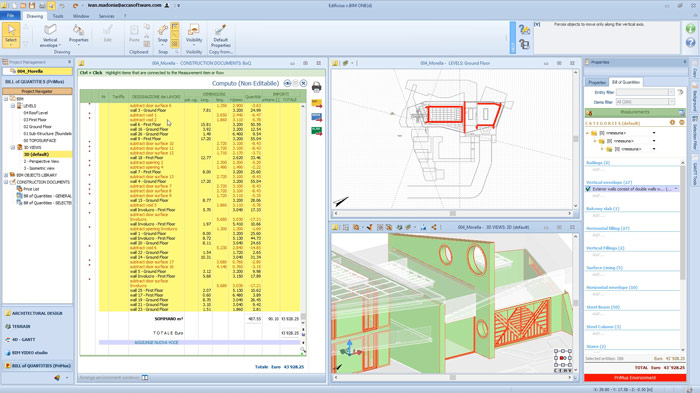
Task: Open the Select tool dropdown arrow
Action: coord(11,46)
